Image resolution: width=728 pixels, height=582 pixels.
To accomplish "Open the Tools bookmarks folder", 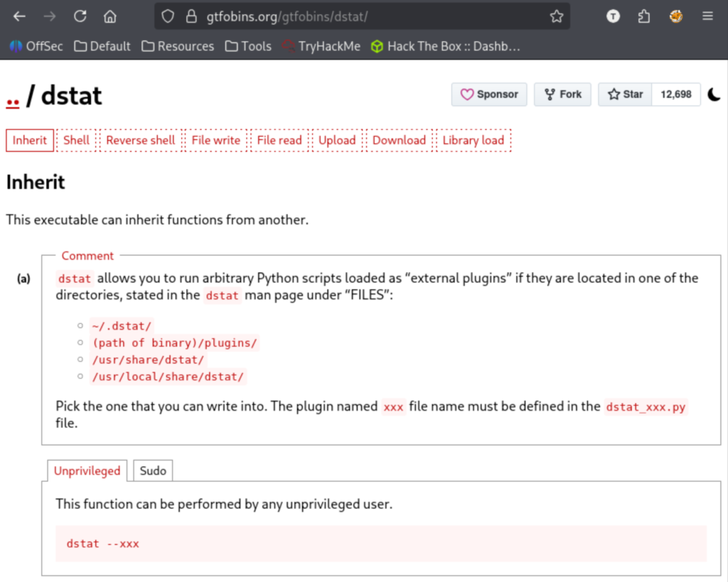I will [248, 46].
